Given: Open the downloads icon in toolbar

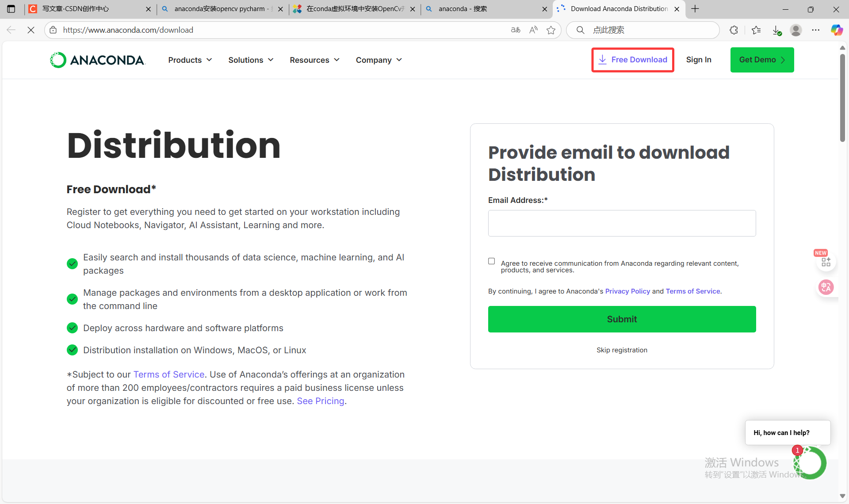Looking at the screenshot, I should tap(776, 30).
